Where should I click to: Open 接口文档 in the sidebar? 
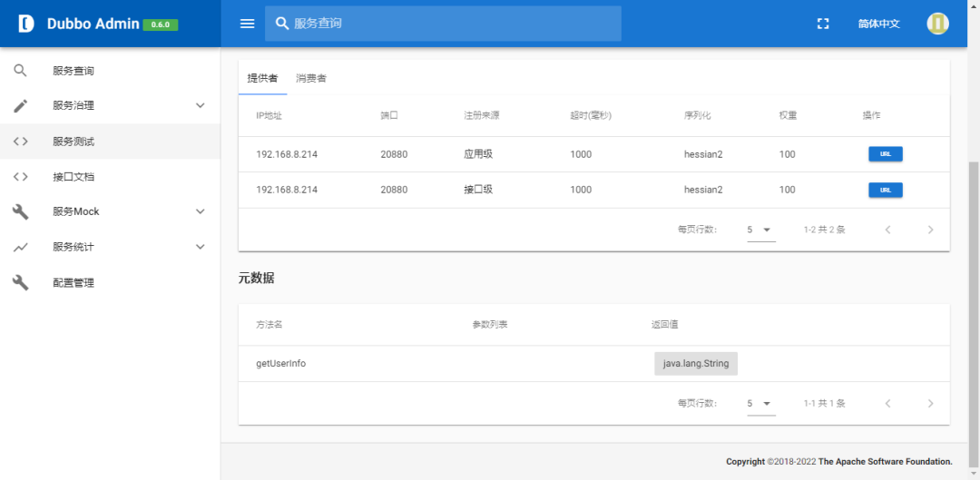pyautogui.click(x=110, y=177)
